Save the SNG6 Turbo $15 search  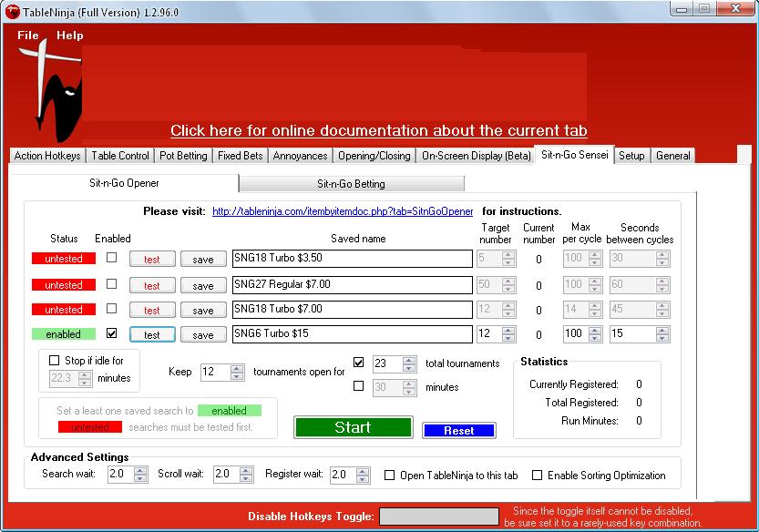pos(203,334)
